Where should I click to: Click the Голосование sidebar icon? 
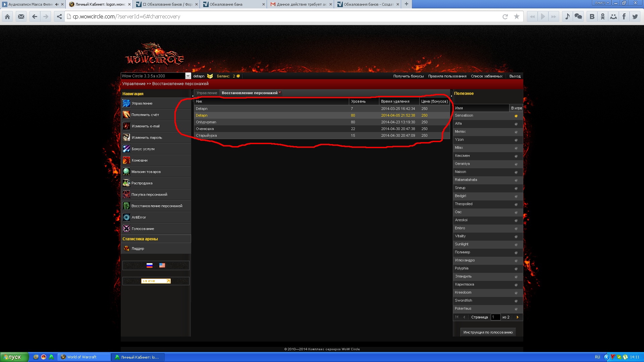click(x=126, y=229)
